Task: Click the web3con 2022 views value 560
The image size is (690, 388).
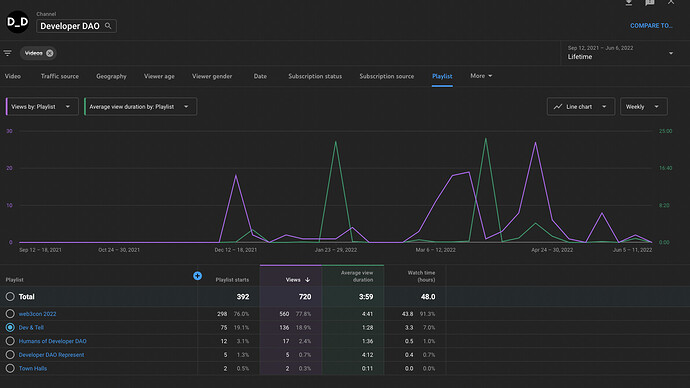Action: [x=284, y=314]
